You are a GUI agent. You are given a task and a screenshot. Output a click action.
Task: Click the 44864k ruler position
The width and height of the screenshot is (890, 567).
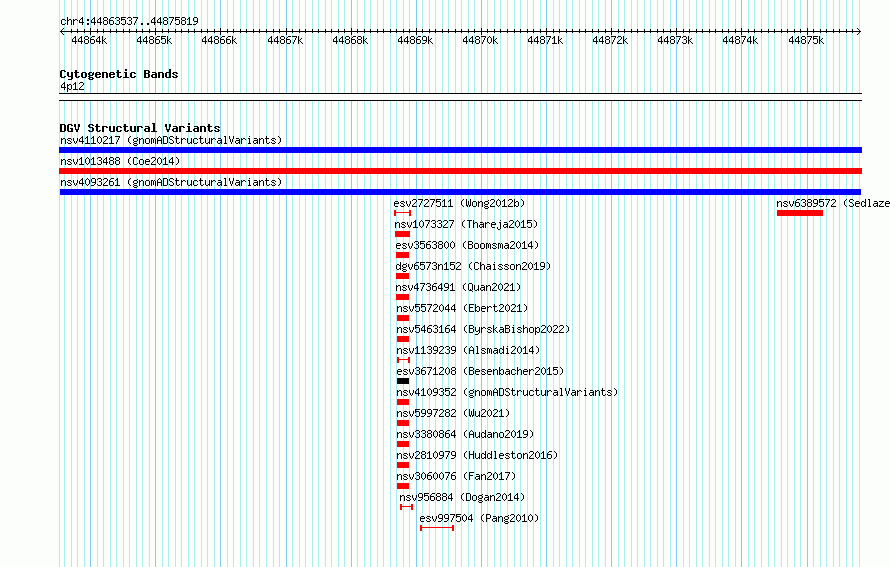click(x=89, y=40)
